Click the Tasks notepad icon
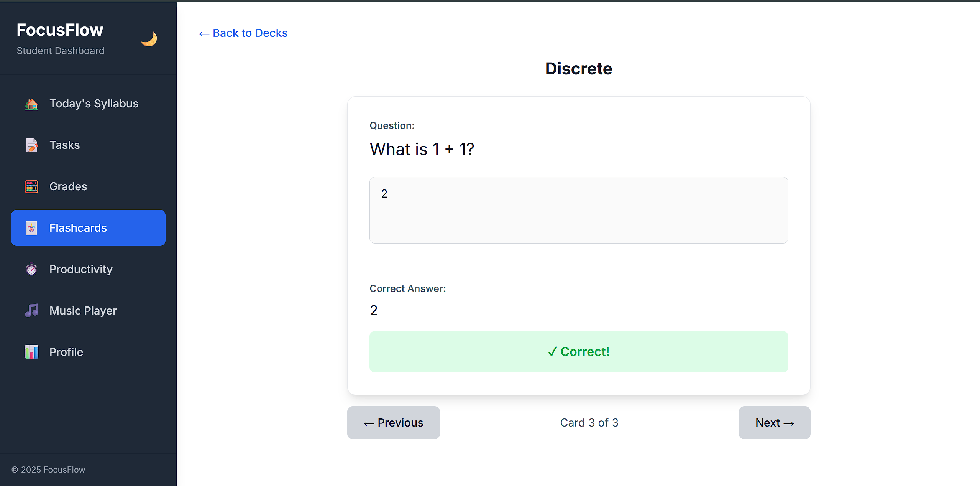980x486 pixels. tap(31, 145)
